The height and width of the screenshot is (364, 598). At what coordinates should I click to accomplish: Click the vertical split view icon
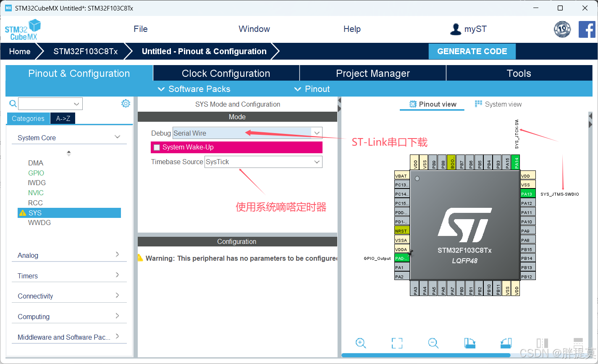coord(543,343)
